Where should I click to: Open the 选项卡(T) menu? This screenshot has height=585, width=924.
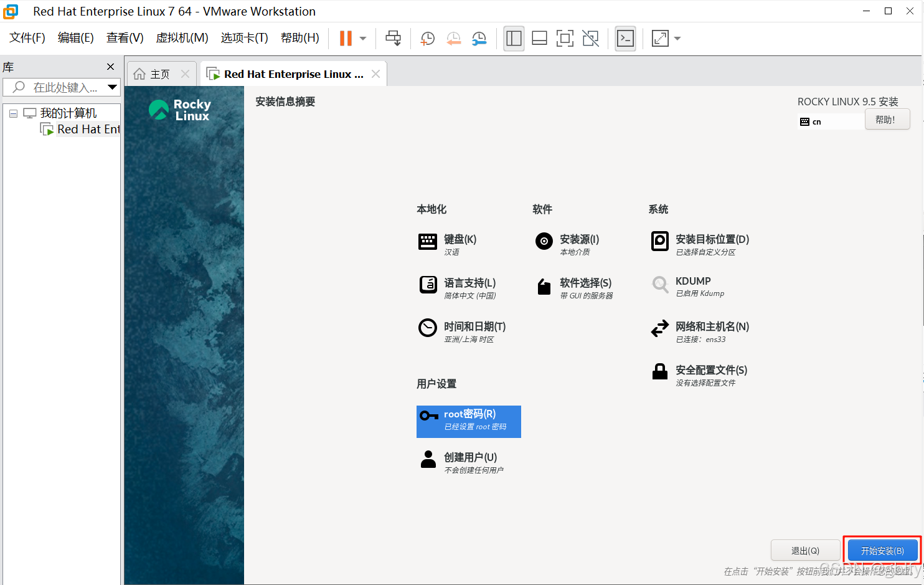tap(244, 38)
